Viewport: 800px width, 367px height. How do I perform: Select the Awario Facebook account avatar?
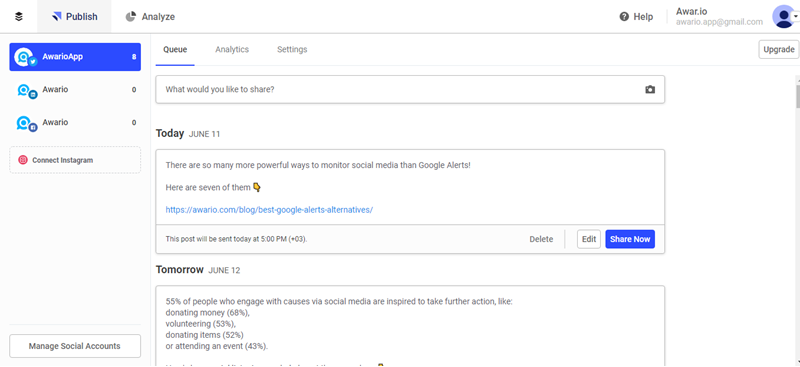tap(26, 124)
